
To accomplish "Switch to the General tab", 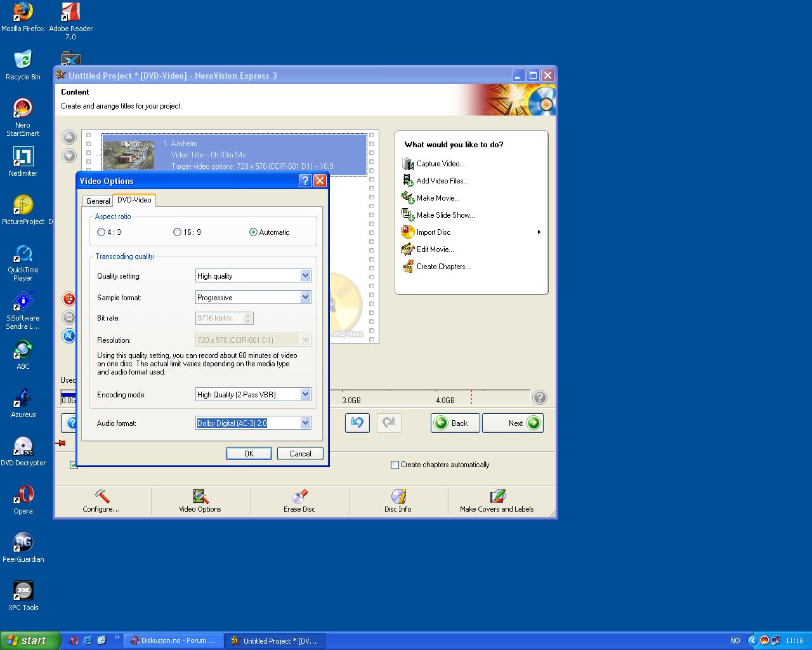I will pyautogui.click(x=98, y=201).
